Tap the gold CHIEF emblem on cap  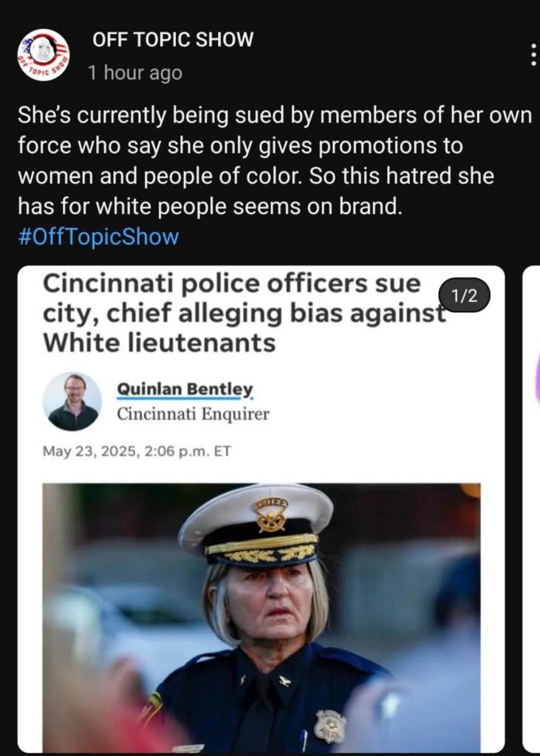(x=270, y=515)
